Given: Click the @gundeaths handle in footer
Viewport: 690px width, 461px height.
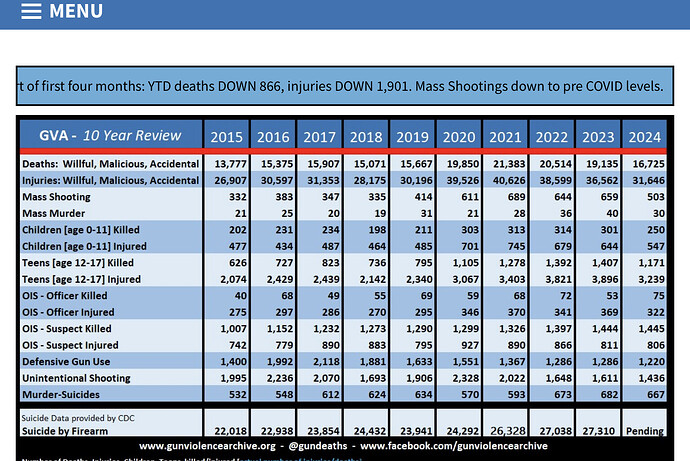Looking at the screenshot, I should [318, 446].
